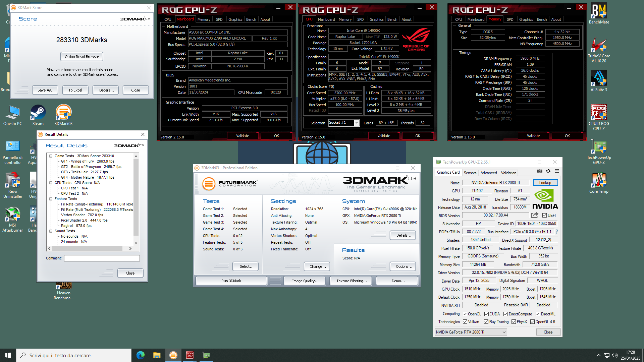Open the CPUID ROG CPU-Z desktop icon
The height and width of the screenshot is (362, 644).
pos(599,117)
